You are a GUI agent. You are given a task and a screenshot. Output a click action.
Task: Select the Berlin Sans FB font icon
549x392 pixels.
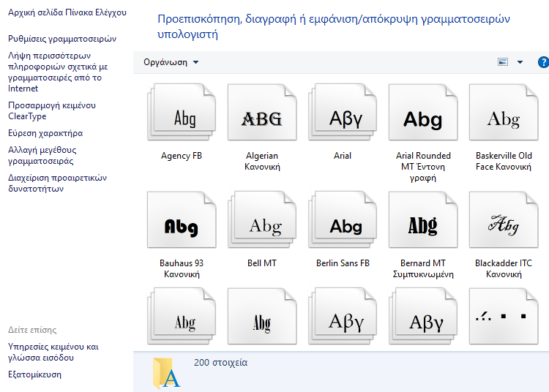click(343, 219)
